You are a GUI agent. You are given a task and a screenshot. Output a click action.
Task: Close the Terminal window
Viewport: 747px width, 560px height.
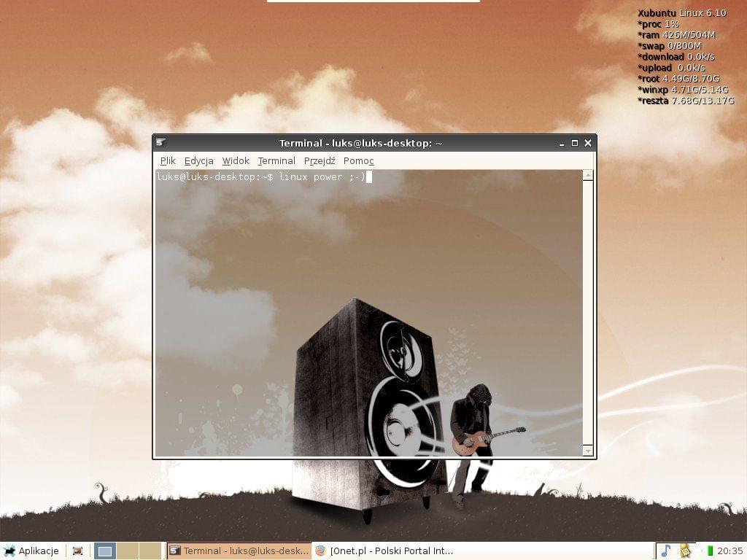(x=588, y=143)
